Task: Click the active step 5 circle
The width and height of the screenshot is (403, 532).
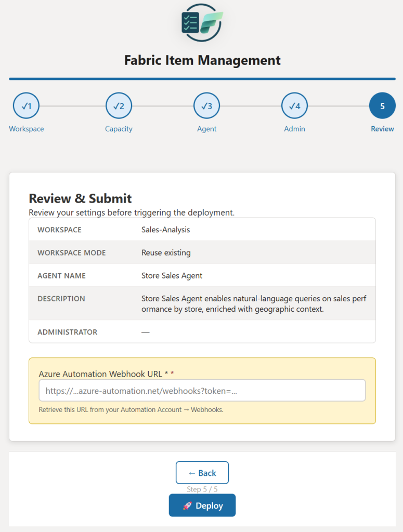Action: 382,106
